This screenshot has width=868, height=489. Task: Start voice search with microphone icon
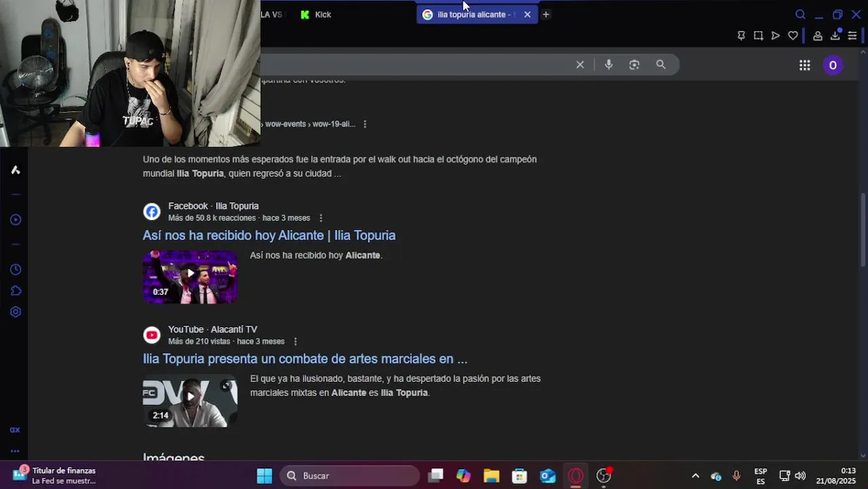tap(609, 65)
